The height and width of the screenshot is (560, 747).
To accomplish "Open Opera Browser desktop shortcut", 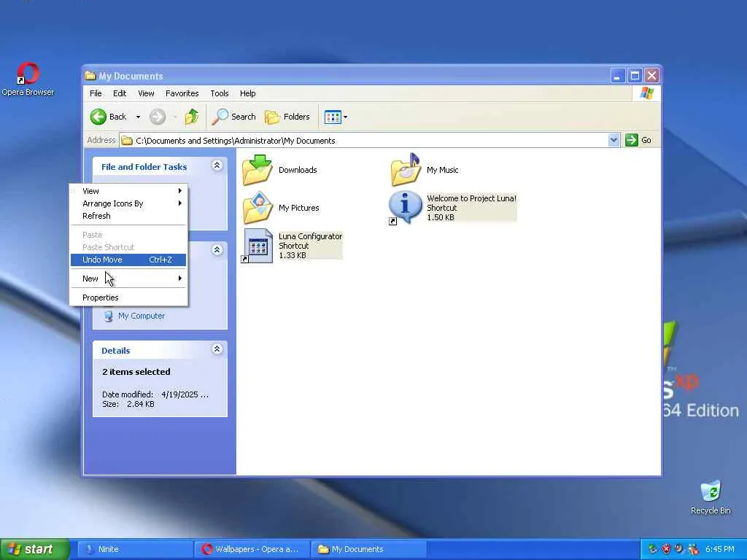I will [28, 79].
